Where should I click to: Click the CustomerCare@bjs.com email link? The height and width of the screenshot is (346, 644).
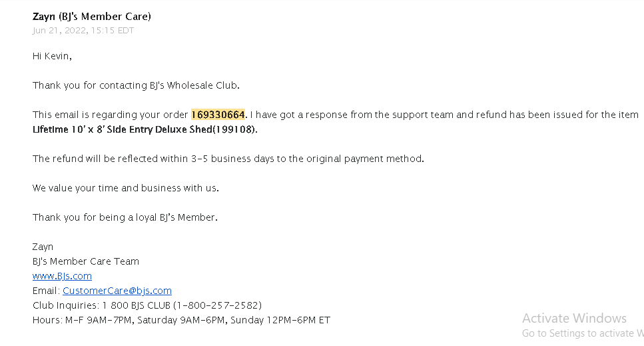coord(117,291)
